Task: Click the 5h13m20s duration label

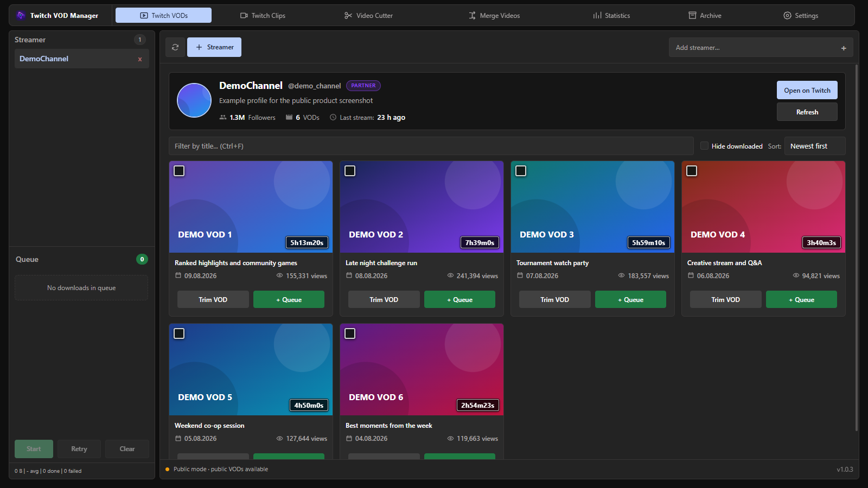Action: [307, 242]
